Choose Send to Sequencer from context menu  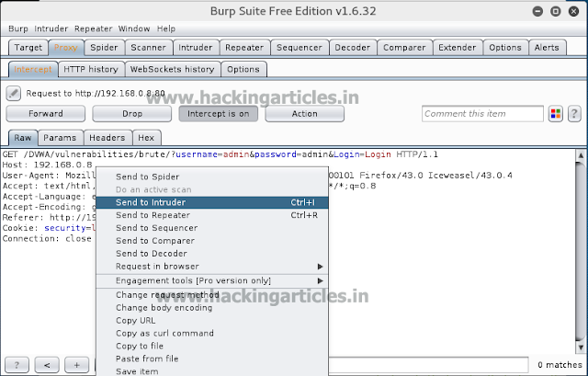click(212, 228)
